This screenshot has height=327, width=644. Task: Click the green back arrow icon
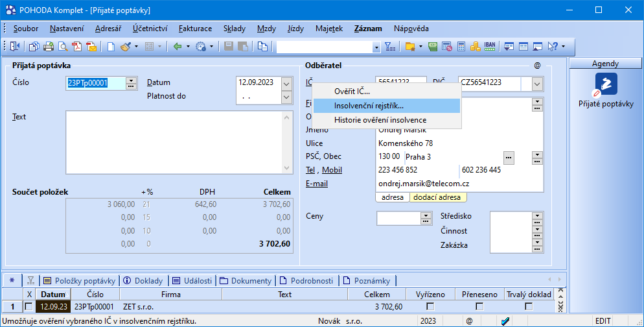[x=178, y=47]
